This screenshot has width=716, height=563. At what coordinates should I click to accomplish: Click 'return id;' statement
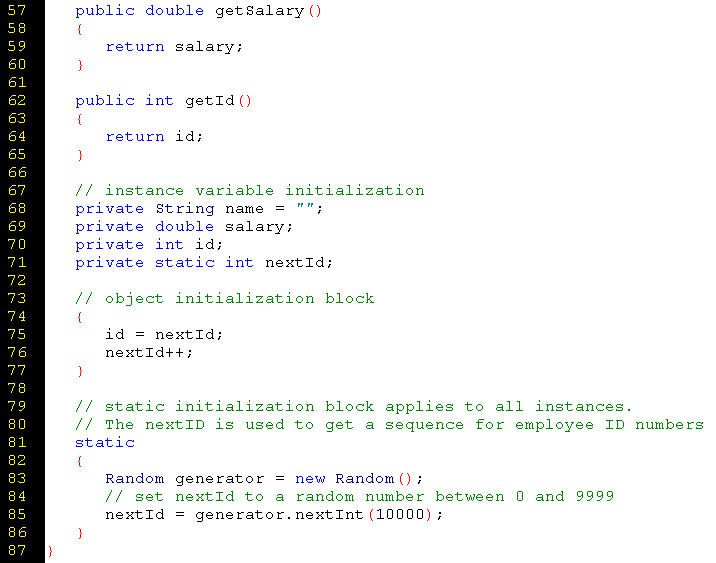(154, 136)
